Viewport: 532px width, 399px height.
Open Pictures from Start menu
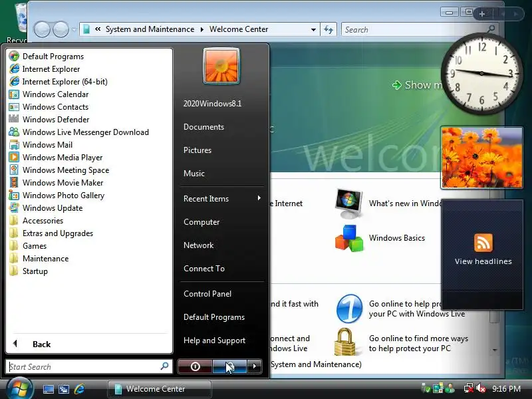pos(198,150)
